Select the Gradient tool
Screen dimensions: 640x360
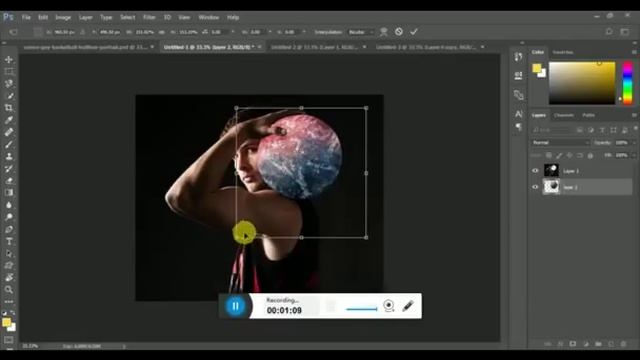(x=9, y=193)
